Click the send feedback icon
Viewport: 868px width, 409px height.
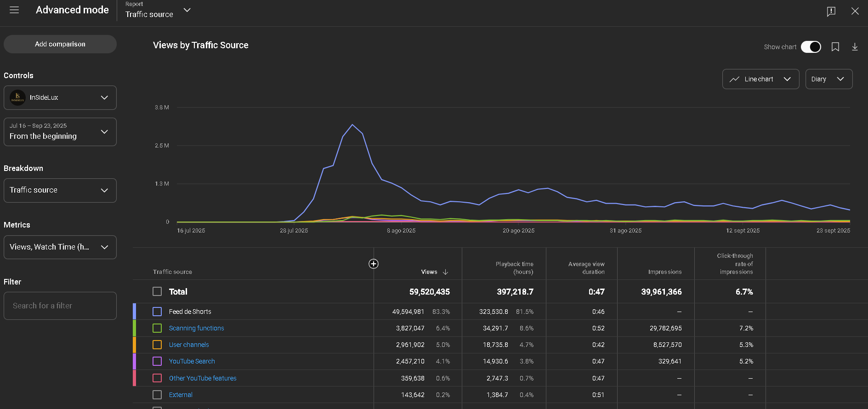(831, 11)
